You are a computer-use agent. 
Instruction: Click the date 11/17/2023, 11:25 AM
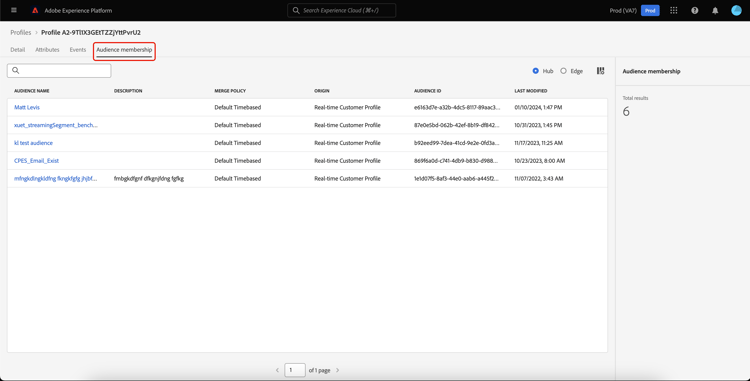[x=539, y=143]
